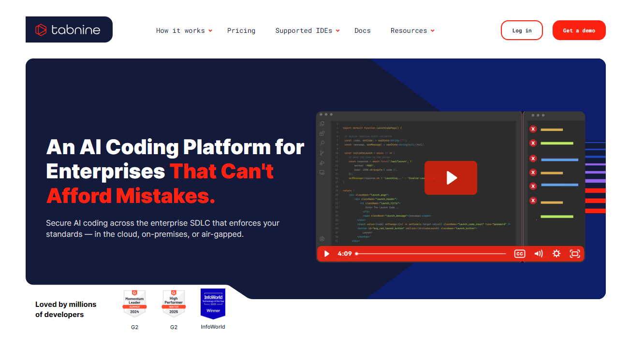644x347 pixels.
Task: Enter fullscreen with the video fullscreen icon
Action: [x=574, y=254]
